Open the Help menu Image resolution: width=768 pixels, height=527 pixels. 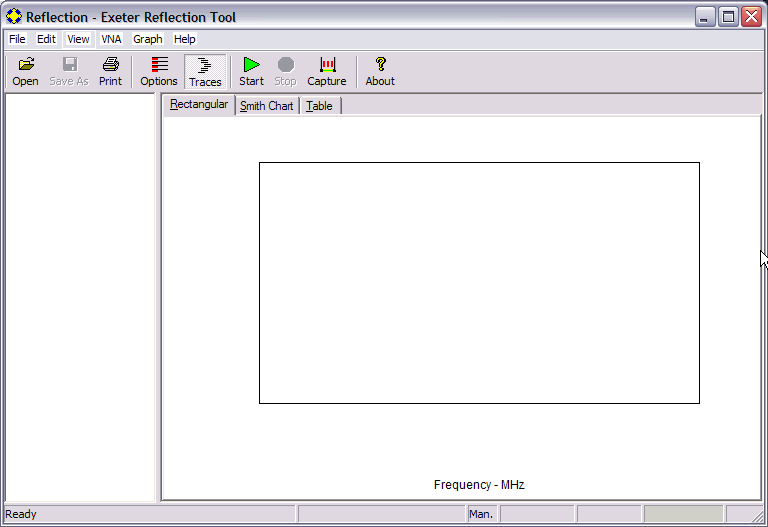pyautogui.click(x=185, y=39)
